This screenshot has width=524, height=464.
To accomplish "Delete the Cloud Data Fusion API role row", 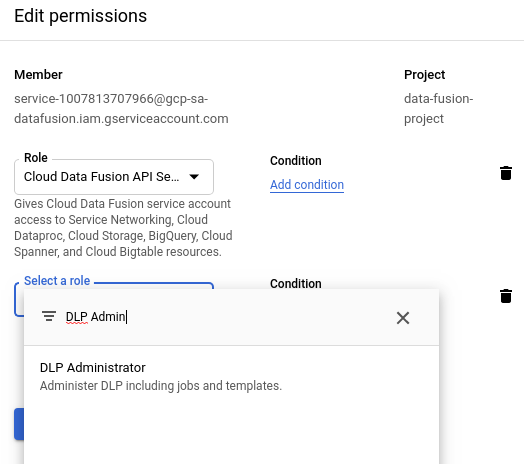I will pyautogui.click(x=506, y=173).
